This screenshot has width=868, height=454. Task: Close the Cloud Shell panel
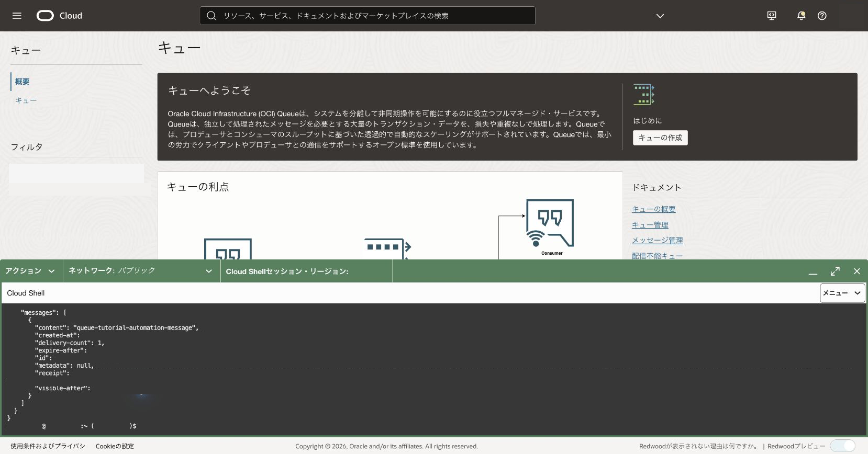click(857, 271)
